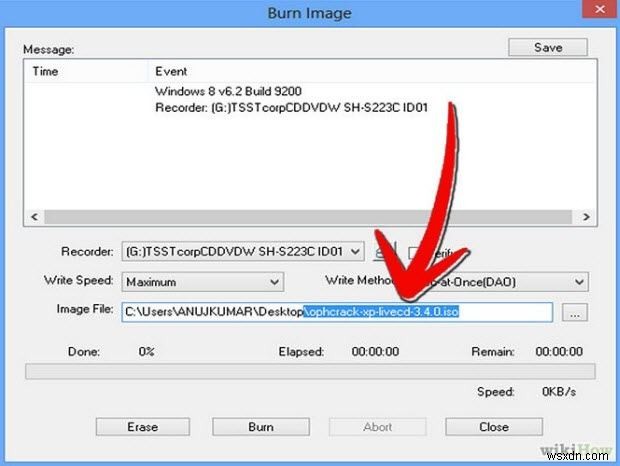Click the horizontal scrollbar track in message list
Image resolution: width=620 pixels, height=466 pixels.
tap(308, 217)
